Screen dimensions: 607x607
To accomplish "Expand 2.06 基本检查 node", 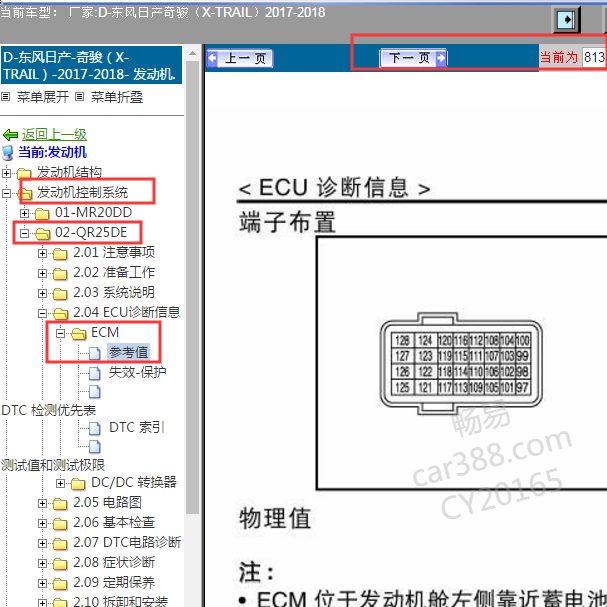I will (43, 523).
